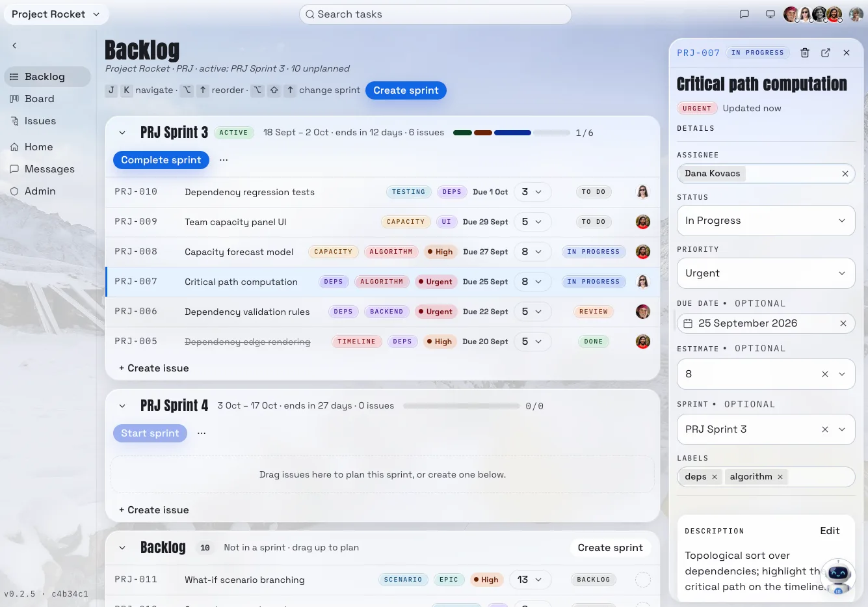
Task: Open PRJ-007 in new window icon
Action: click(826, 53)
